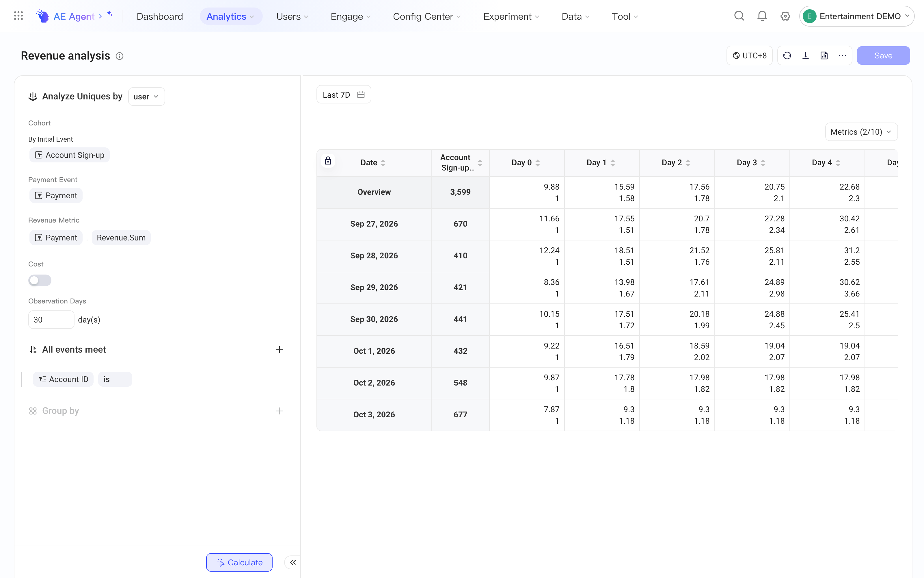Screen dimensions: 924x578
Task: Open the Users menu
Action: 293,16
